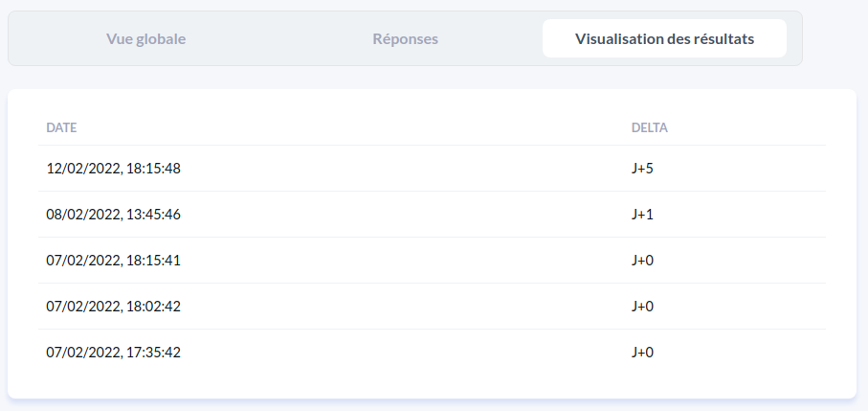Image resolution: width=868 pixels, height=411 pixels.
Task: Select the row dated 08/02/2022, 13:45:46
Action: (x=431, y=215)
